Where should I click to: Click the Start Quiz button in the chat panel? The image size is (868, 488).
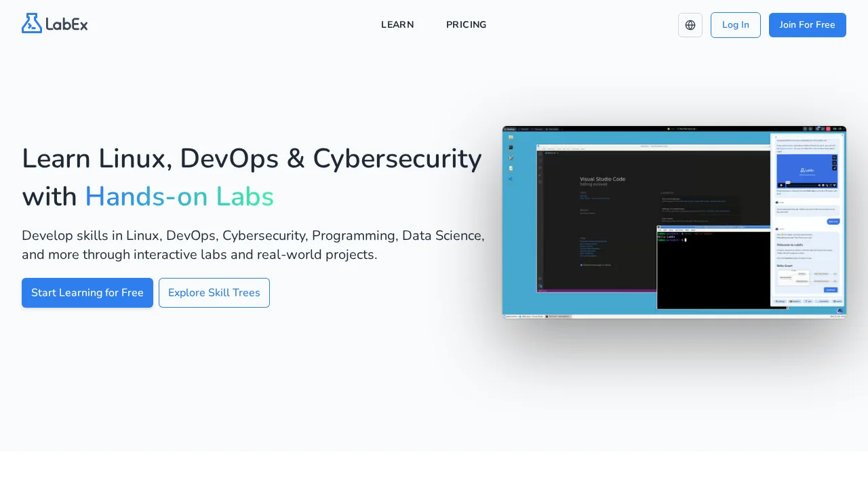pyautogui.click(x=833, y=221)
